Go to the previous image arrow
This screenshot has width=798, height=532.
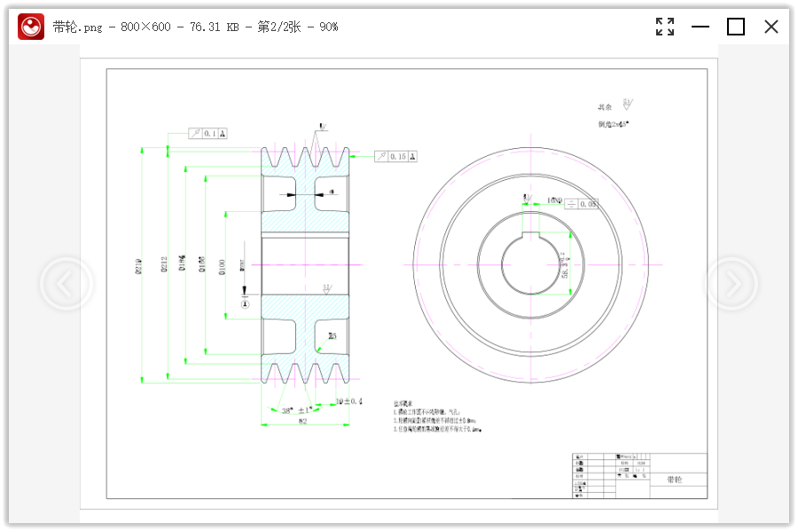coord(66,284)
